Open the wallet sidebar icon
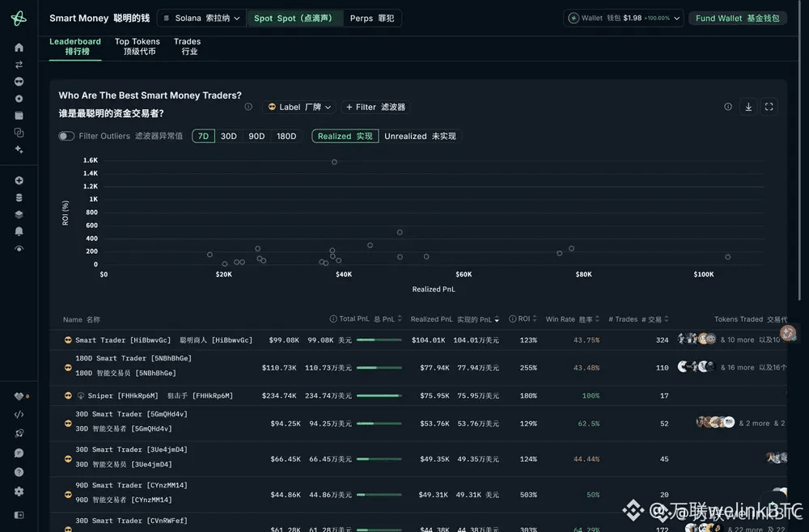The width and height of the screenshot is (809, 532). tap(19, 116)
